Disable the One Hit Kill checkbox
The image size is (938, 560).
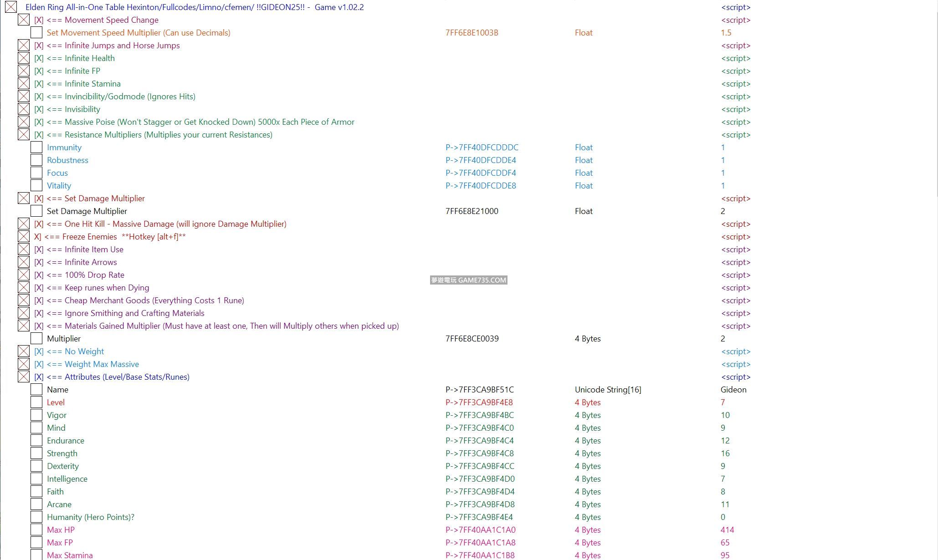[x=24, y=224]
